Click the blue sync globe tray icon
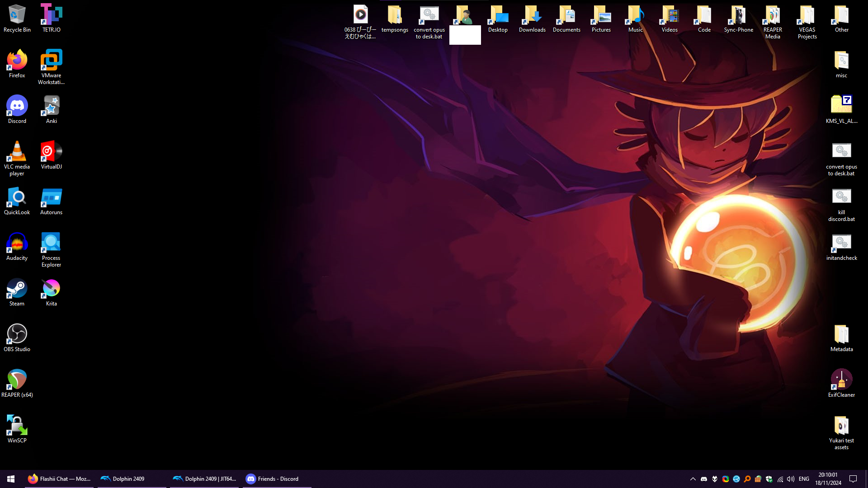 click(736, 479)
